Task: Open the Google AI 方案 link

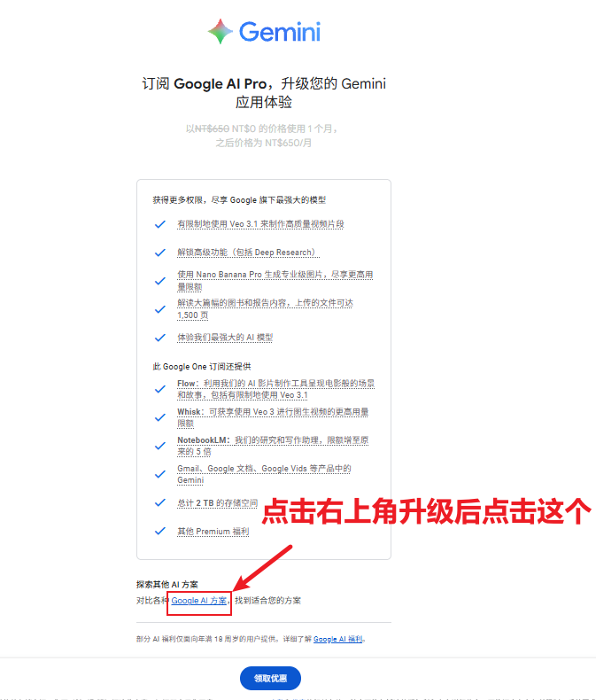Action: pyautogui.click(x=199, y=601)
